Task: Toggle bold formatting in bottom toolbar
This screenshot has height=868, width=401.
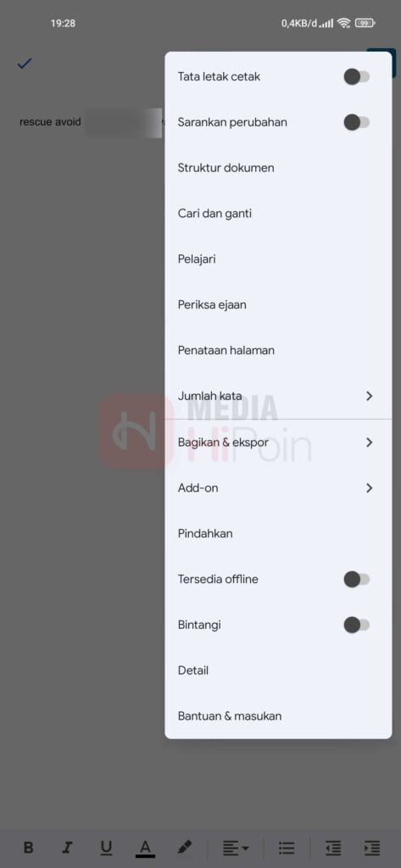Action: [x=28, y=848]
